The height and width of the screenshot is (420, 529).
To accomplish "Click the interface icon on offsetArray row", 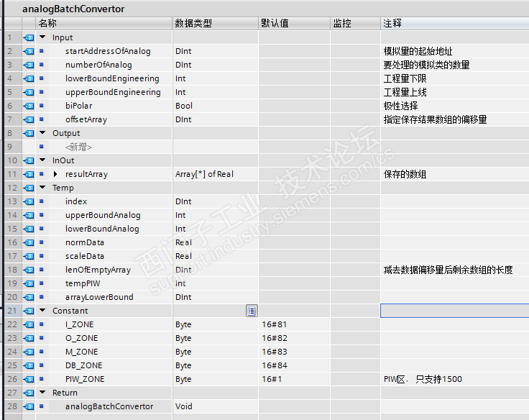I will click(29, 119).
